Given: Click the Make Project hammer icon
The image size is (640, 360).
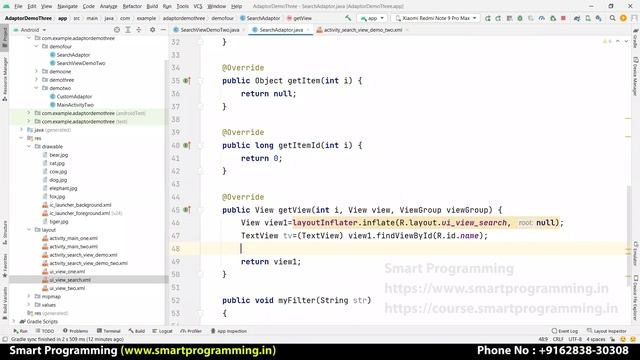Looking at the screenshot, I should pos(348,18).
